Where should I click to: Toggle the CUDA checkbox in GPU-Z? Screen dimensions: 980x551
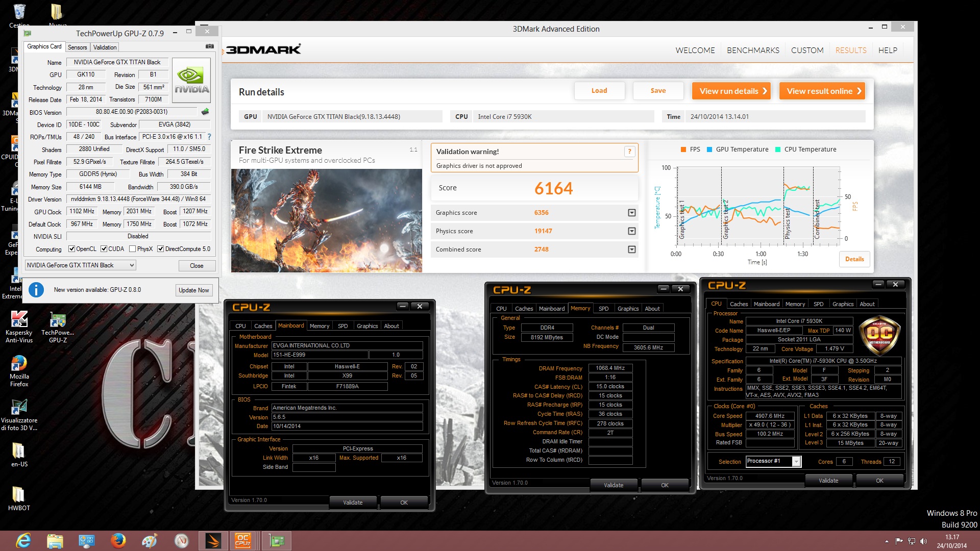coord(104,249)
